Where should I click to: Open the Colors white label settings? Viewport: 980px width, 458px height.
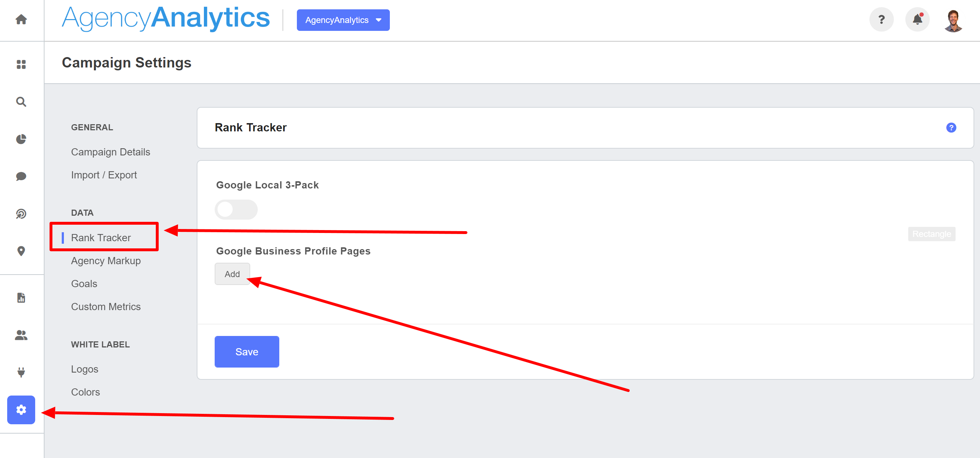coord(85,392)
